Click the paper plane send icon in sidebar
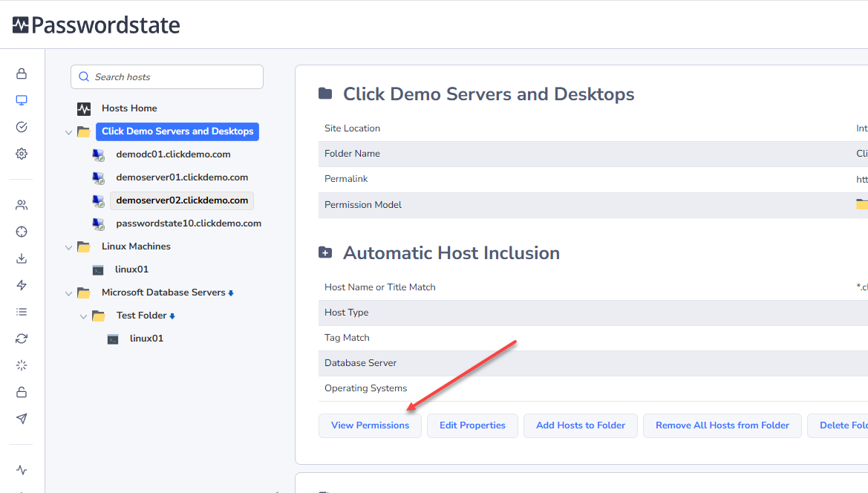Image resolution: width=868 pixels, height=493 pixels. click(x=22, y=419)
